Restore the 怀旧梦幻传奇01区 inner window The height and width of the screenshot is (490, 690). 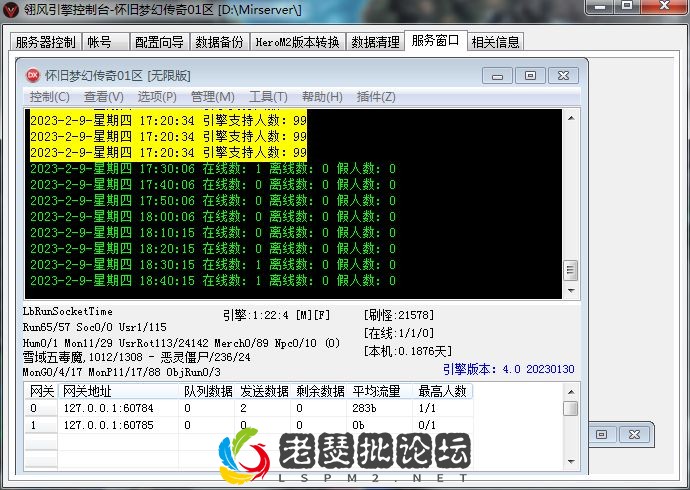point(530,76)
